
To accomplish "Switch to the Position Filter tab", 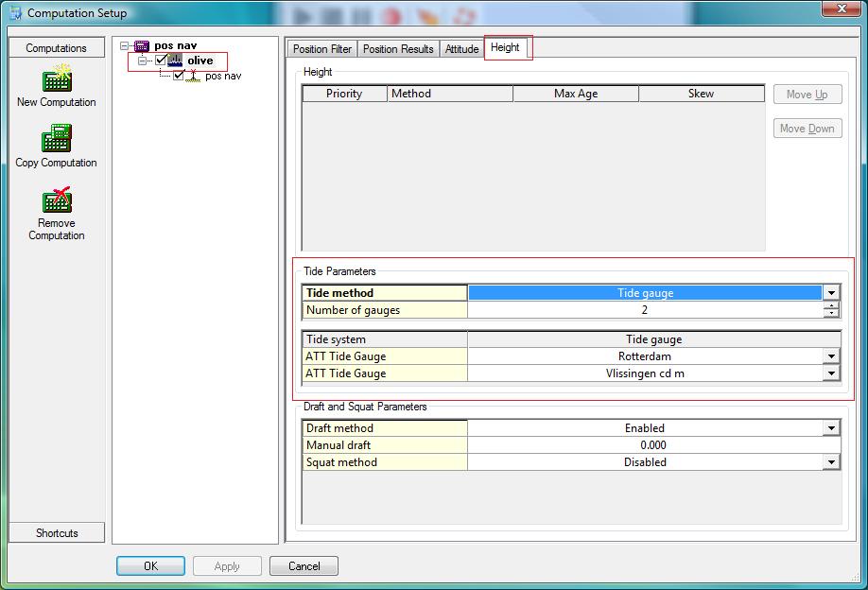I will (321, 49).
